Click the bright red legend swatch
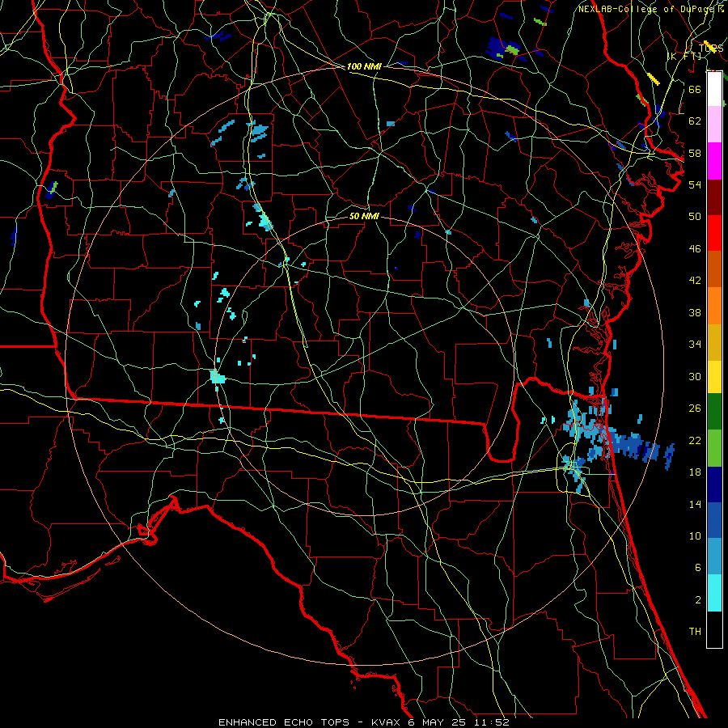This screenshot has width=728, height=728. (714, 233)
